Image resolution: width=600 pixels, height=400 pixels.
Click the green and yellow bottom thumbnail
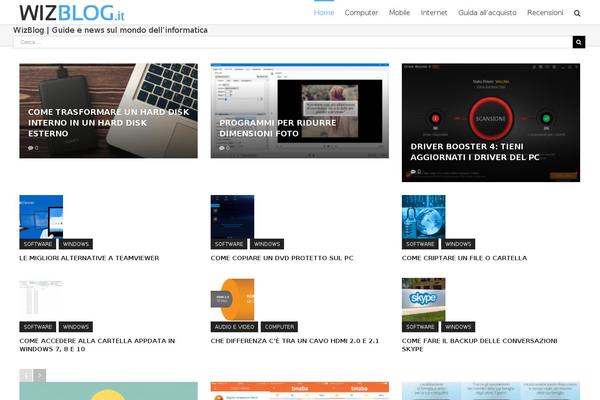[x=109, y=391]
